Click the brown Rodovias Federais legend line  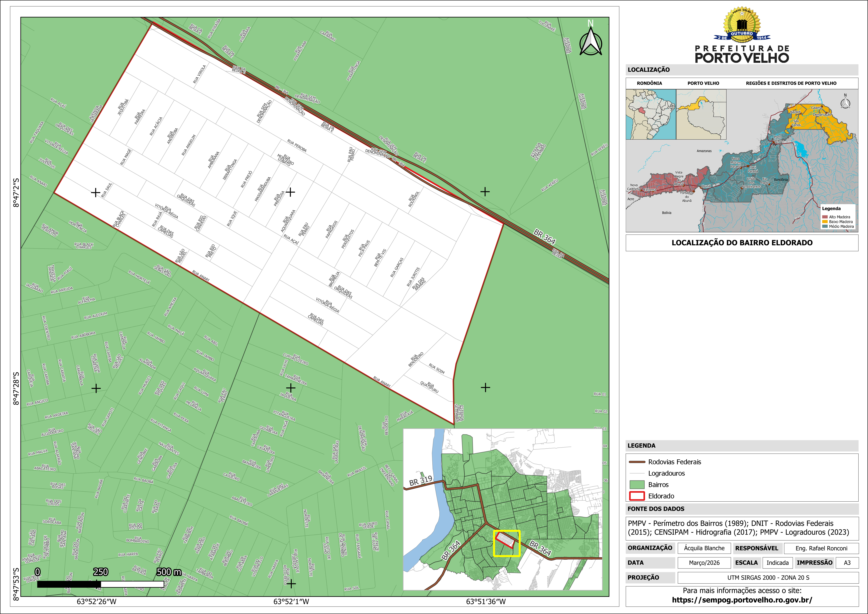tap(637, 462)
